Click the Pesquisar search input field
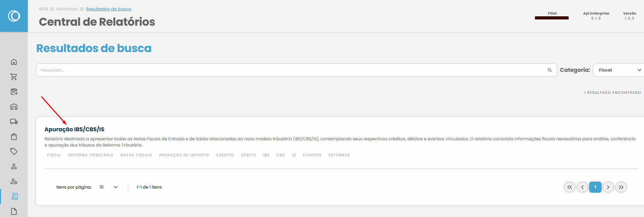 pyautogui.click(x=292, y=70)
